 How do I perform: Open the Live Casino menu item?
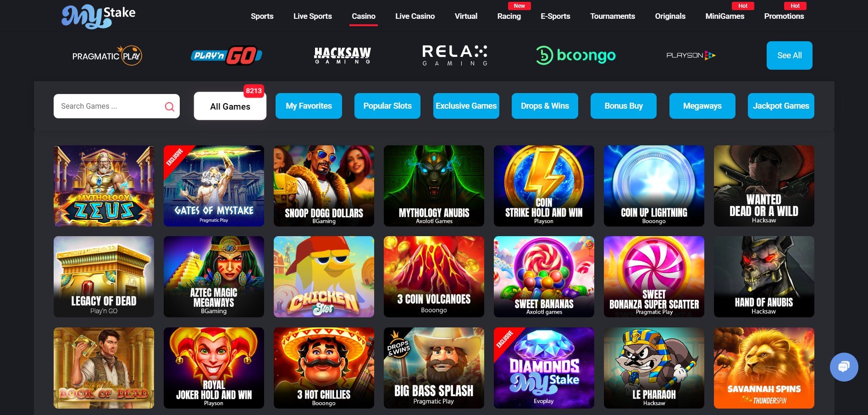click(415, 16)
